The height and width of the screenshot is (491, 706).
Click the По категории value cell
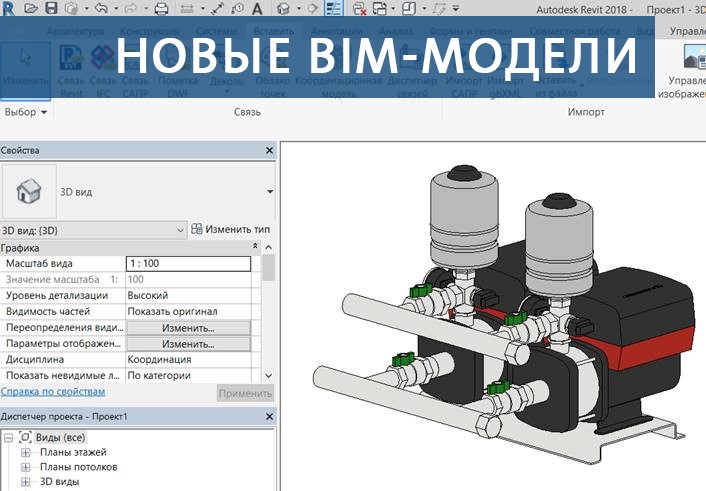coord(188,375)
